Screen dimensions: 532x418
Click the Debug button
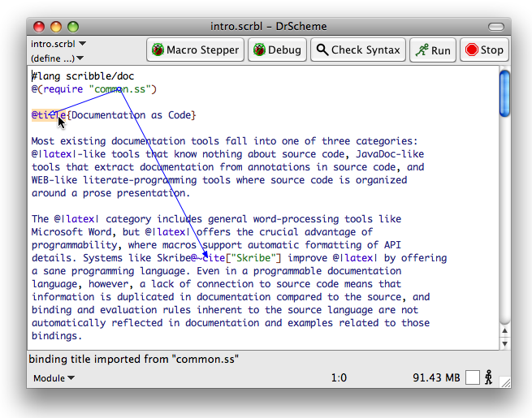click(x=277, y=50)
